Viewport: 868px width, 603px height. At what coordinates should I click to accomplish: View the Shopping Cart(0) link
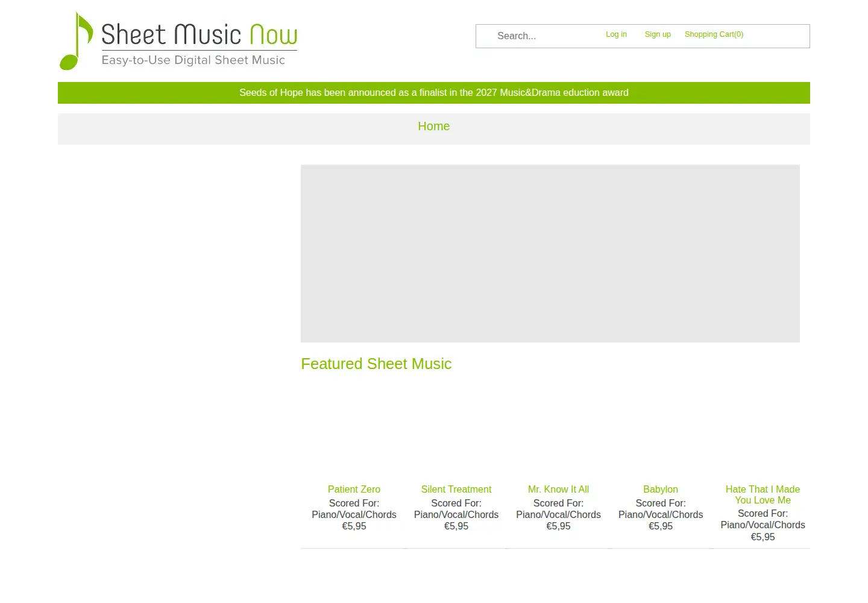click(x=714, y=34)
